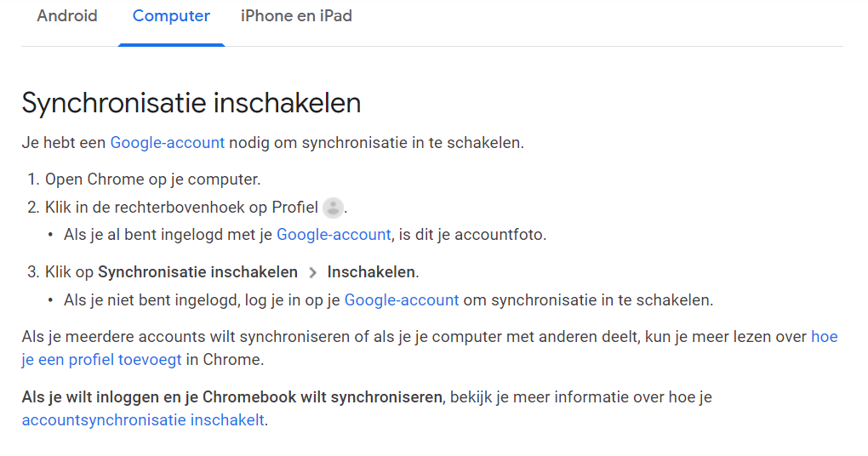Click the 'Klik in de rechterbovenhoek' step text
The width and height of the screenshot is (868, 456).
(181, 208)
